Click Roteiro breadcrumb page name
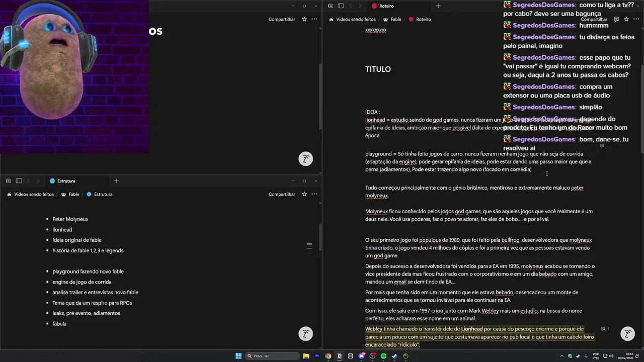Screen dimensions: 644x362 pyautogui.click(x=420, y=19)
